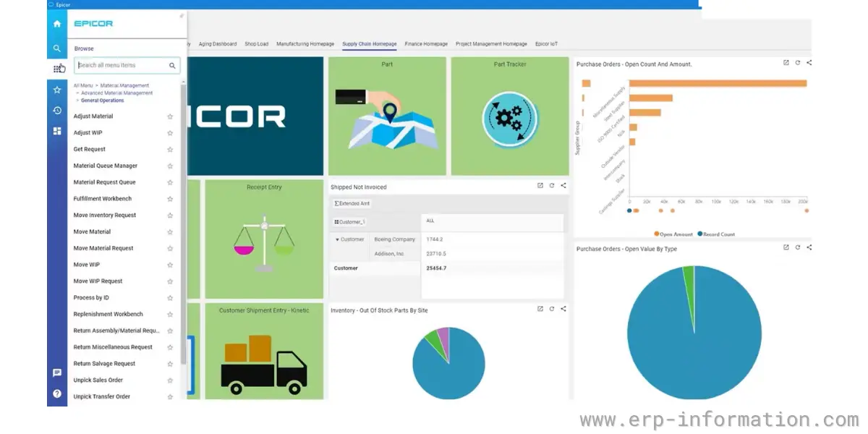Open Shipped Not Invoiced widget in new window
The width and height of the screenshot is (868, 434).
pyautogui.click(x=540, y=186)
